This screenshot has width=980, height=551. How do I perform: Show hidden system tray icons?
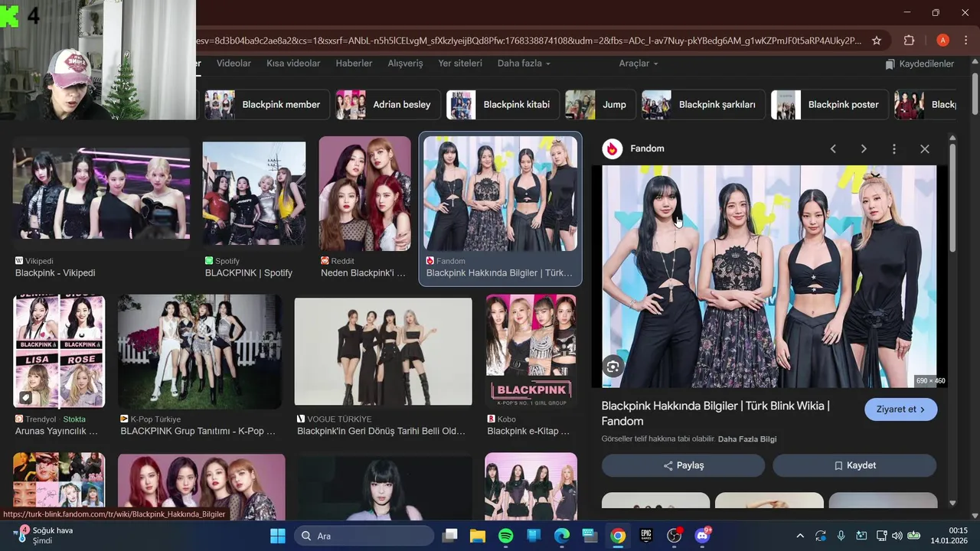800,536
